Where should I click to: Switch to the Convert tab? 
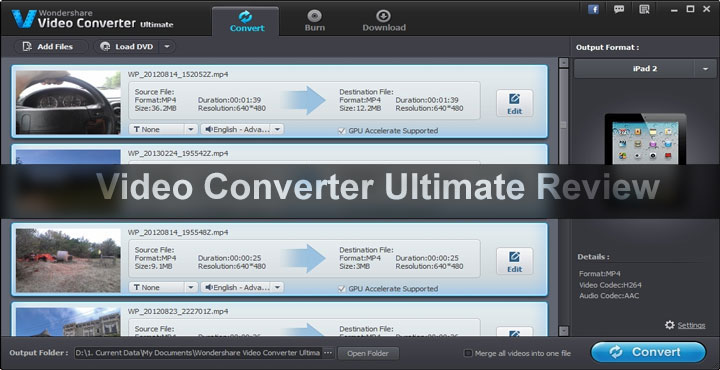pyautogui.click(x=246, y=21)
